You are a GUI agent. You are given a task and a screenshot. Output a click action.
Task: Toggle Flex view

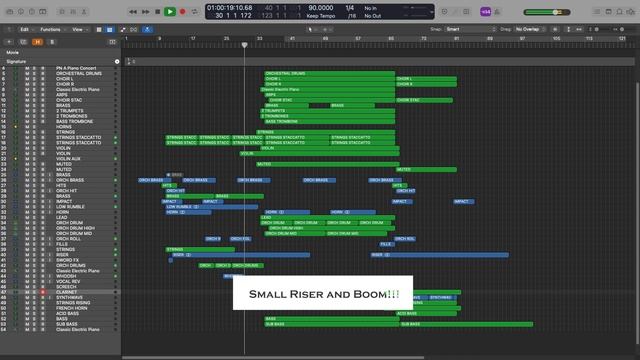click(133, 29)
